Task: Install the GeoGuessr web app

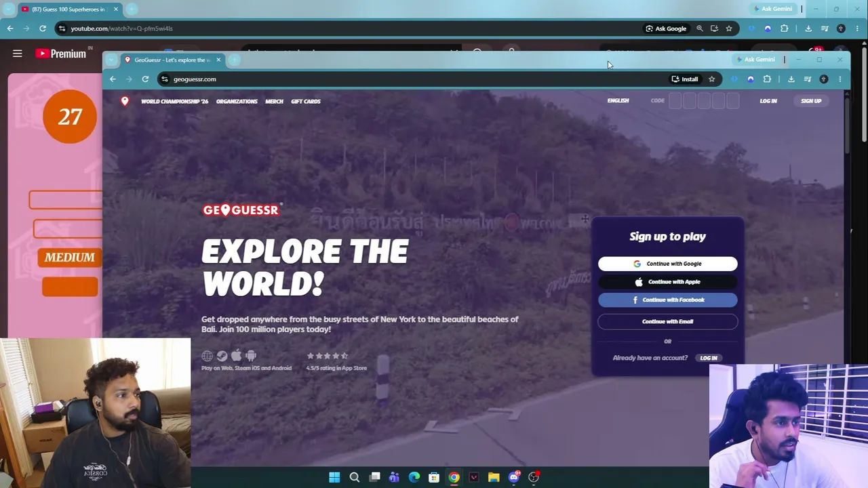Action: coord(685,79)
